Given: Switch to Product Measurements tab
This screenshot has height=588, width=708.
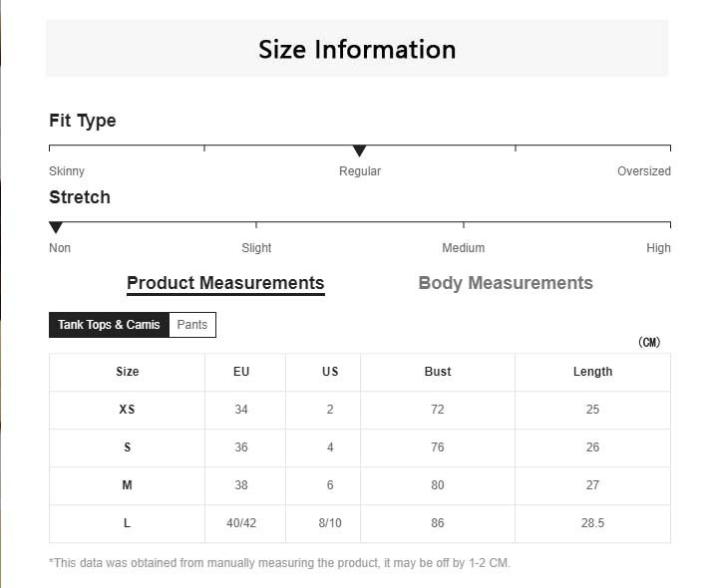Looking at the screenshot, I should click(225, 283).
